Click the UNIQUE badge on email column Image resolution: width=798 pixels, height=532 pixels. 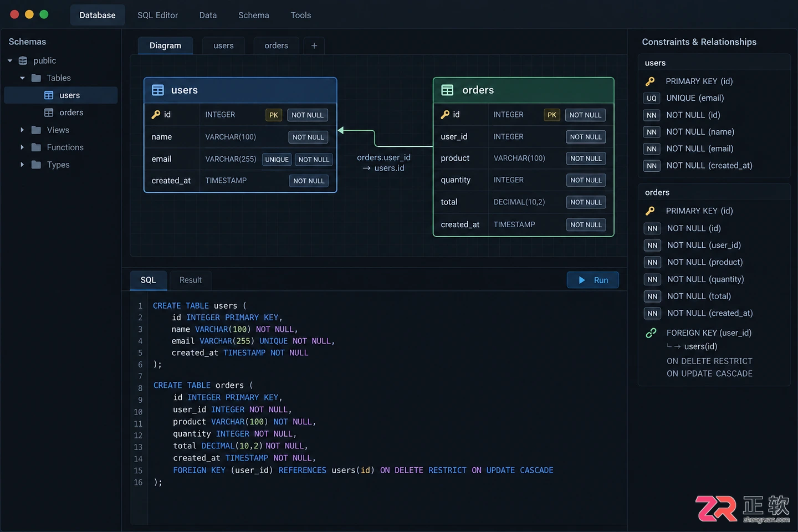pos(277,160)
